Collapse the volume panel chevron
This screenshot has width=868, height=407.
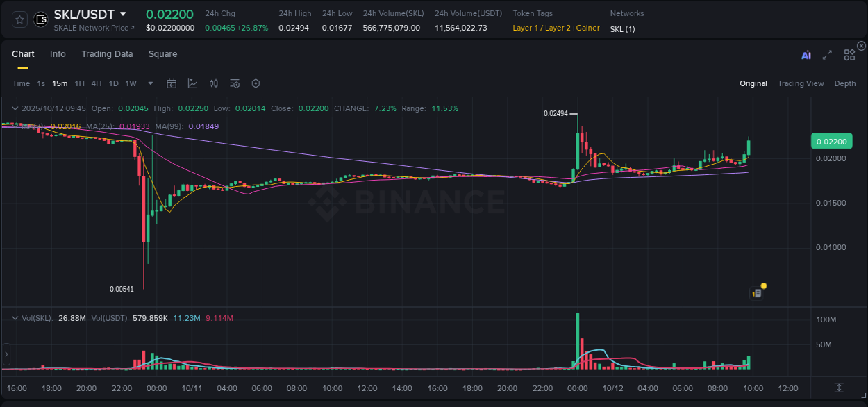coord(15,317)
